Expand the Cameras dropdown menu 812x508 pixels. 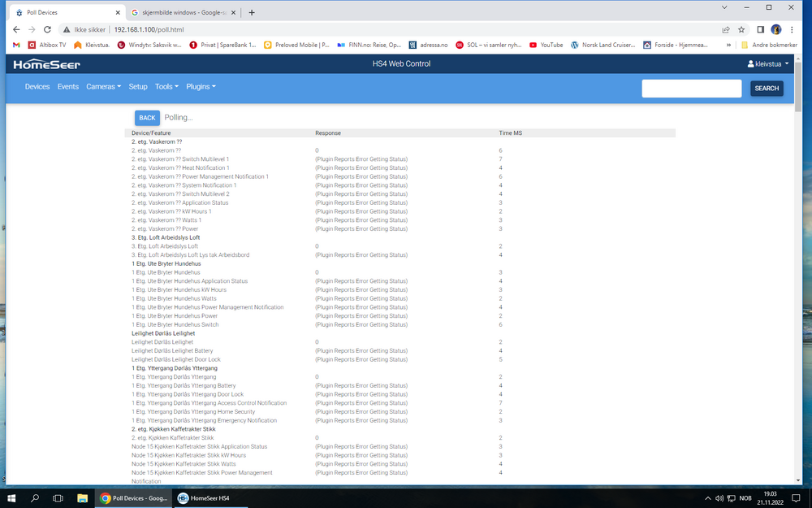[x=103, y=87]
